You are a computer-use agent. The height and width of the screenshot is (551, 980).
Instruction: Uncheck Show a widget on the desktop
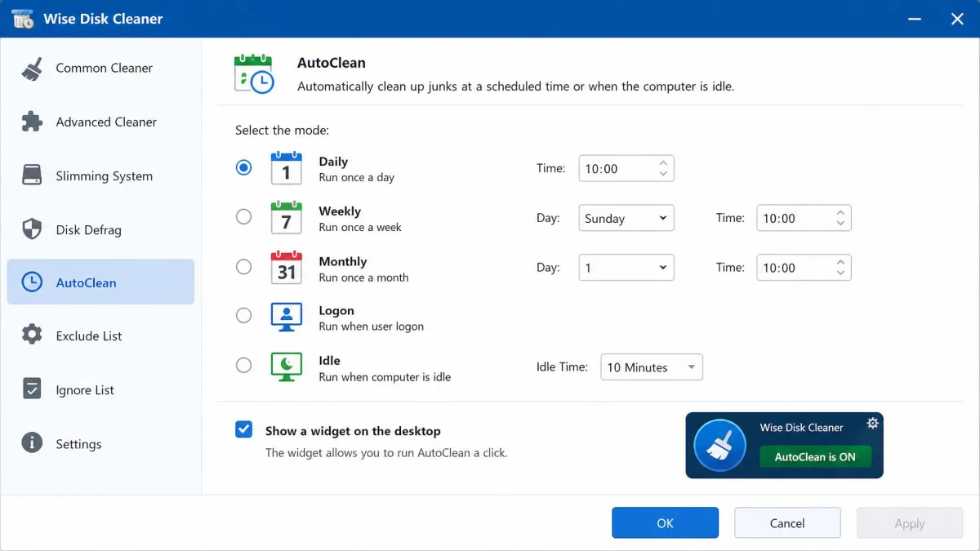click(x=243, y=429)
